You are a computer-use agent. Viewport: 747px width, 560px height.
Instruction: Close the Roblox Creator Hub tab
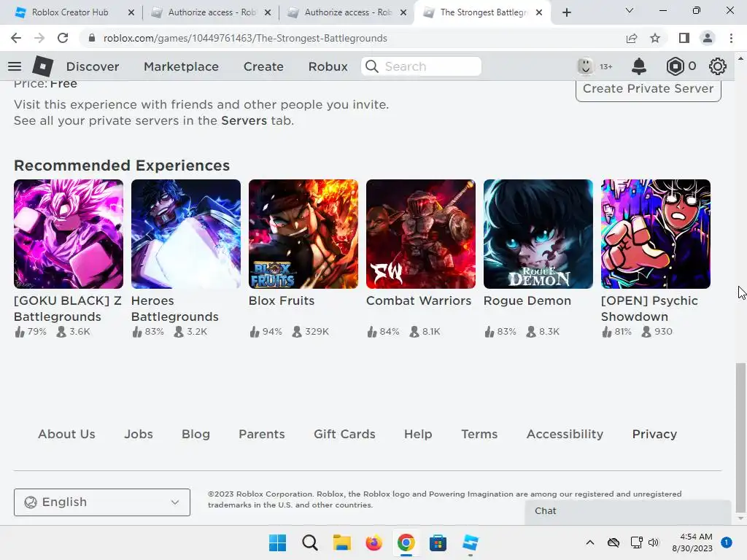point(131,13)
